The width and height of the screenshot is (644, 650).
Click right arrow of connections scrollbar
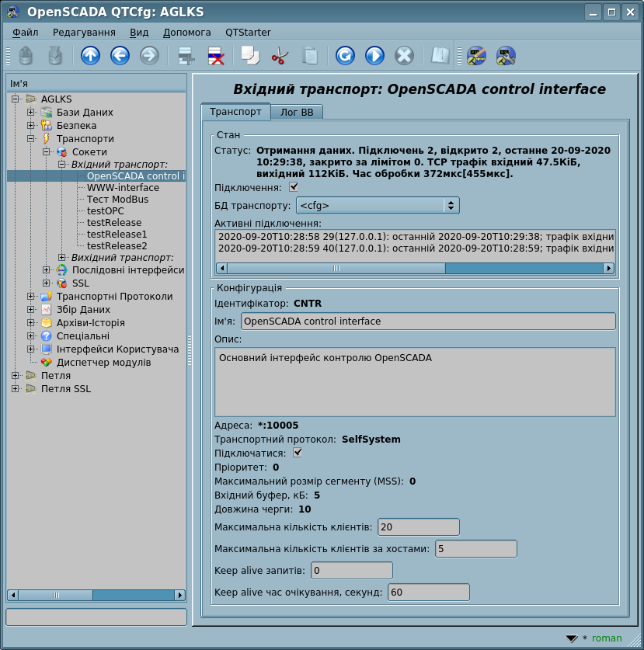[x=609, y=268]
